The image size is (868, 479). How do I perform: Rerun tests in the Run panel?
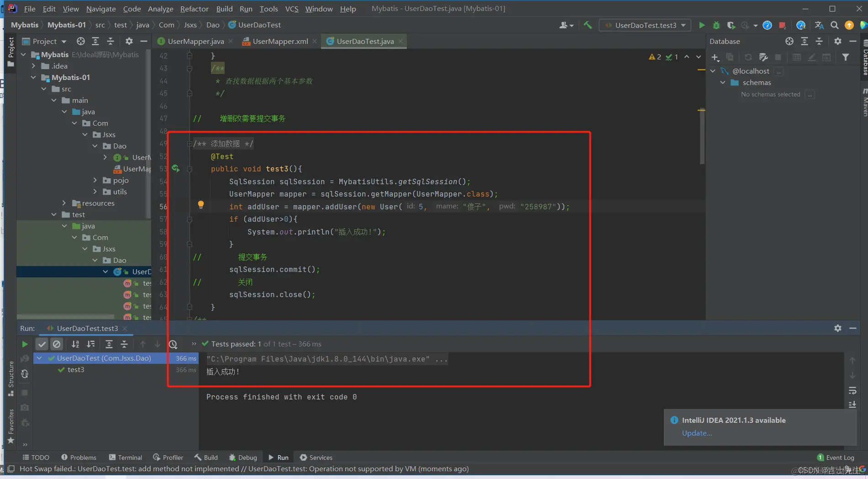[25, 344]
